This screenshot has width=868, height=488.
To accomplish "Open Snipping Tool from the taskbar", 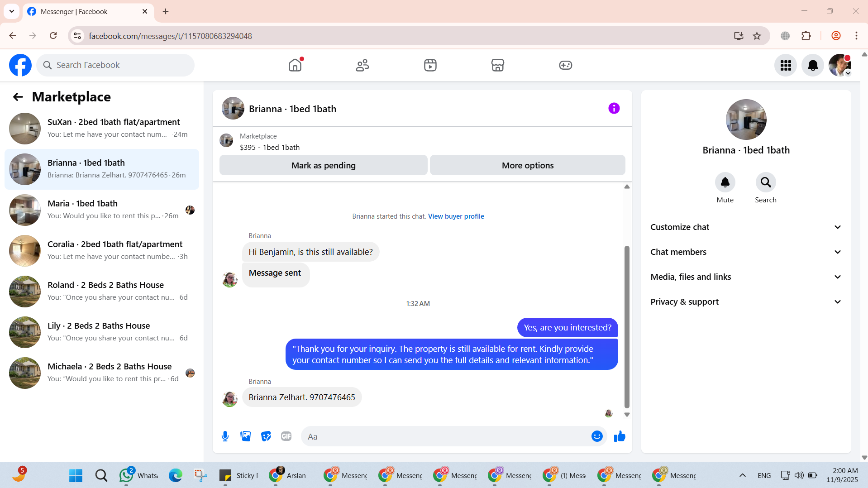I will coord(200,475).
